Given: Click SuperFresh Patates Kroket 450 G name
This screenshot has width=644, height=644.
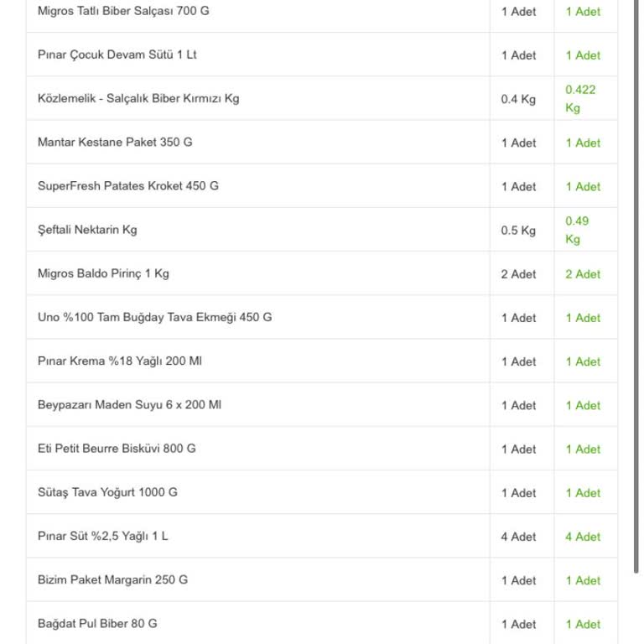Looking at the screenshot, I should tap(128, 185).
